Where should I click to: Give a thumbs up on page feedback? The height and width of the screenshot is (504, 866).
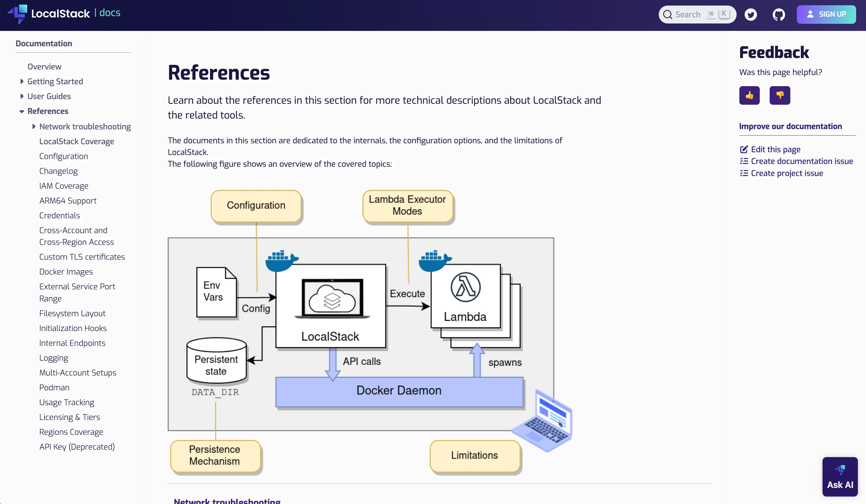(750, 95)
